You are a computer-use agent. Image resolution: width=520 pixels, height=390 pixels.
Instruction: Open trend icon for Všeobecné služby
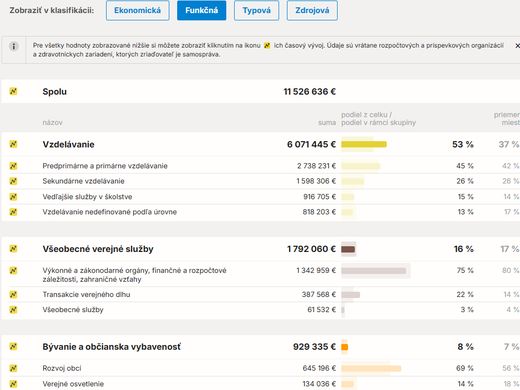point(13,310)
